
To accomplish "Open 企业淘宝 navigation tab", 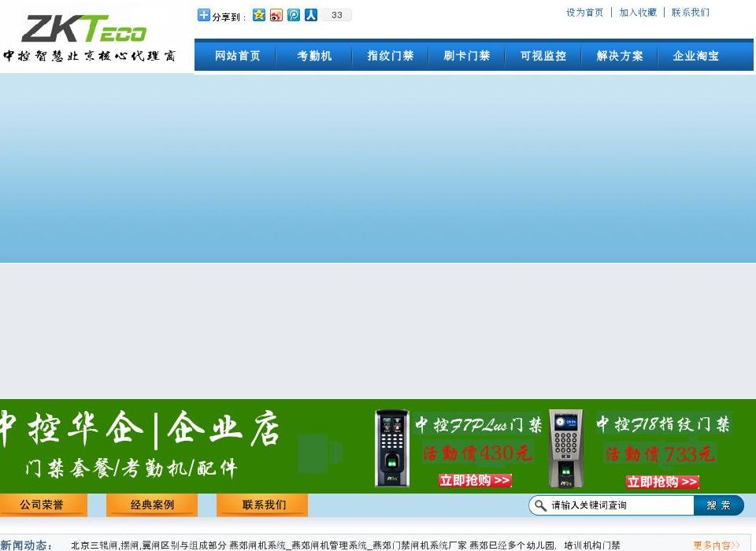I will [696, 56].
